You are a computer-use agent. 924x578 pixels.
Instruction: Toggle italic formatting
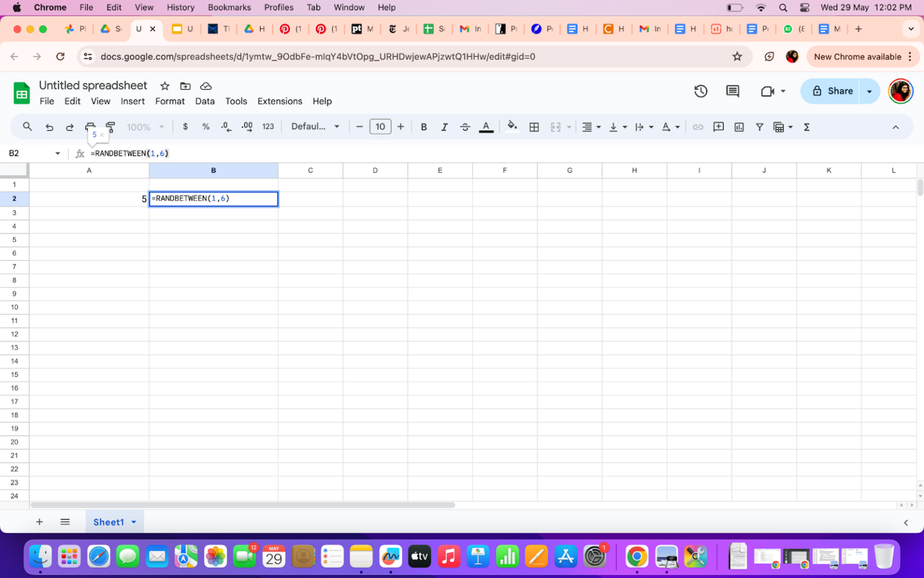coord(444,126)
